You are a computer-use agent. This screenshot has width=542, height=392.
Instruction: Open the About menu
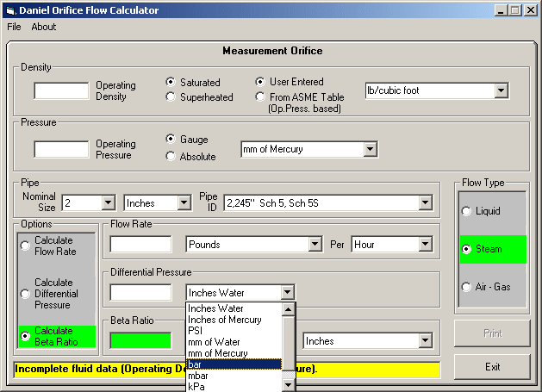click(x=43, y=27)
